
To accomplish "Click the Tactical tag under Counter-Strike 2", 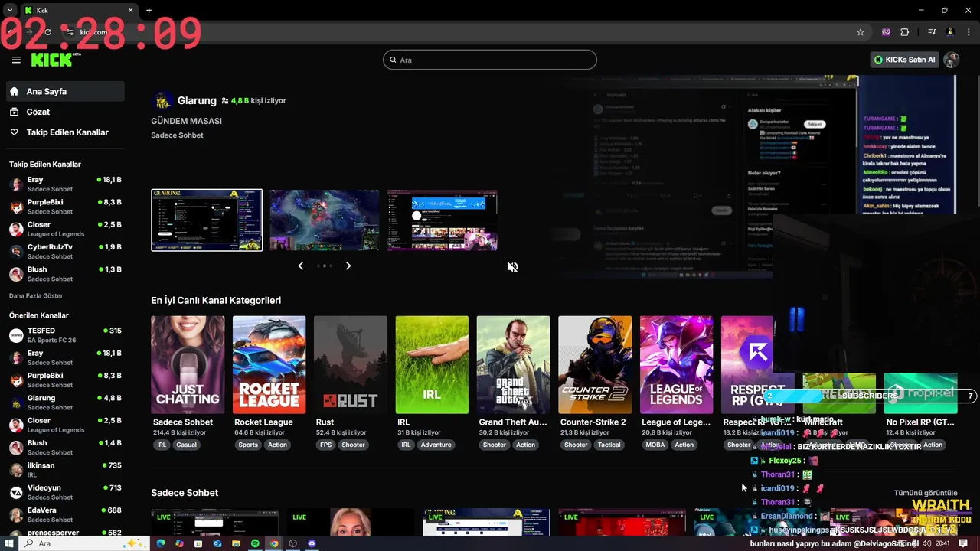I will [x=609, y=445].
